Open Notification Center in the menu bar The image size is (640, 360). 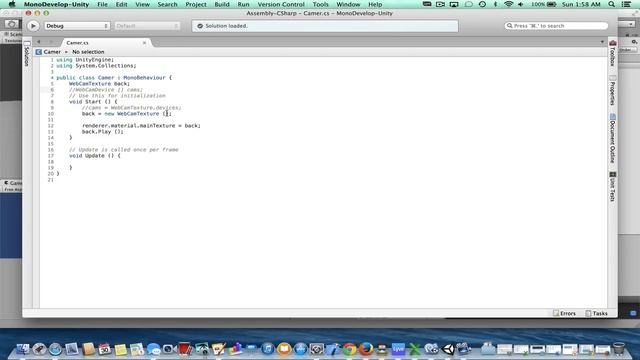pos(627,4)
